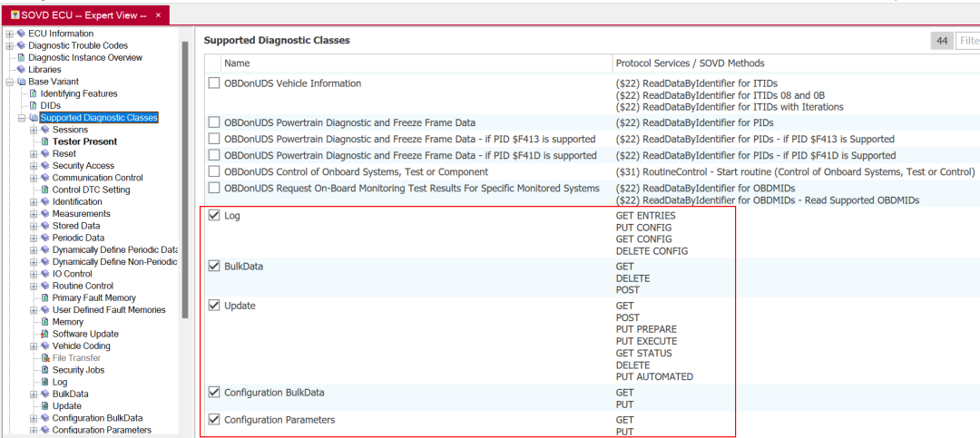
Task: Click the File Transfer tree icon
Action: tap(44, 358)
